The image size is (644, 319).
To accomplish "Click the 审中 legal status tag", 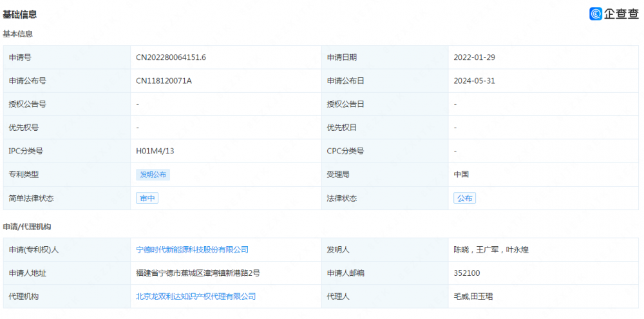I will pyautogui.click(x=147, y=198).
